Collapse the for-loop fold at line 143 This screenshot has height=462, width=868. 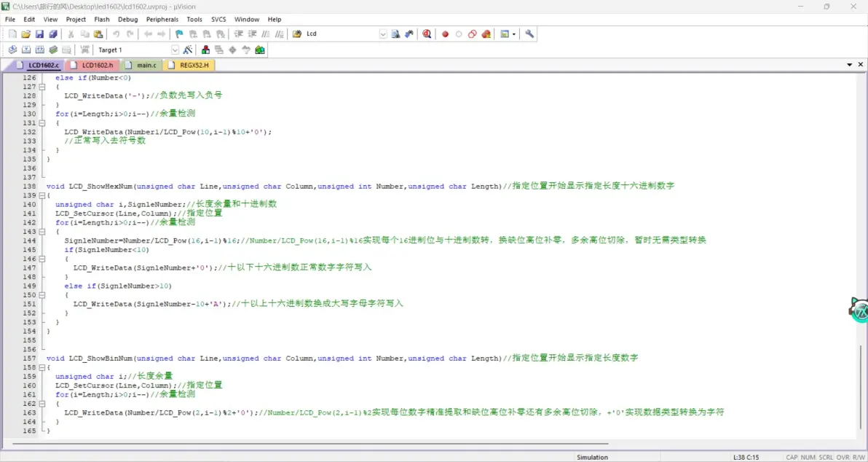click(x=42, y=232)
